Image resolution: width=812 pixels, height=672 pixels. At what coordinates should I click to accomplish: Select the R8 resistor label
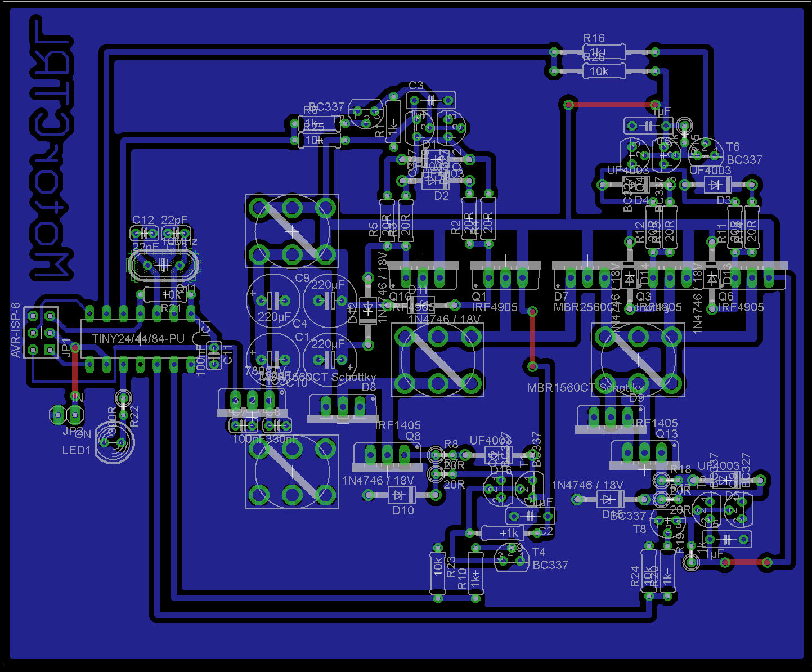tap(451, 445)
